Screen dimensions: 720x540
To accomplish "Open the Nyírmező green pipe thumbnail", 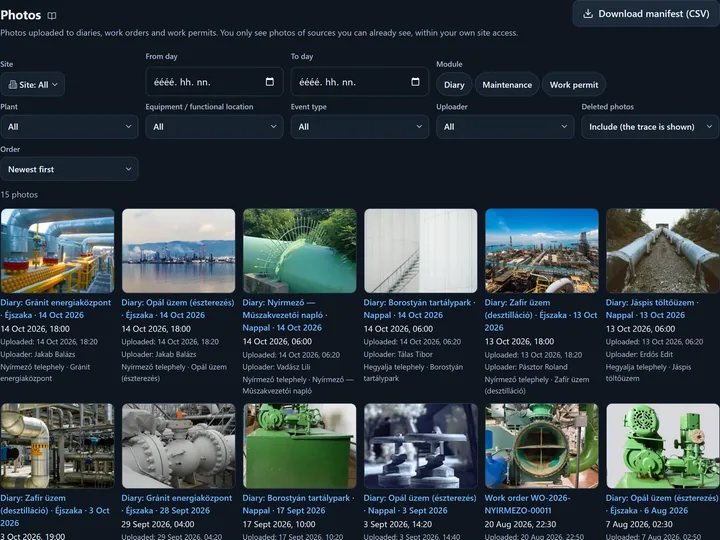I will point(299,251).
